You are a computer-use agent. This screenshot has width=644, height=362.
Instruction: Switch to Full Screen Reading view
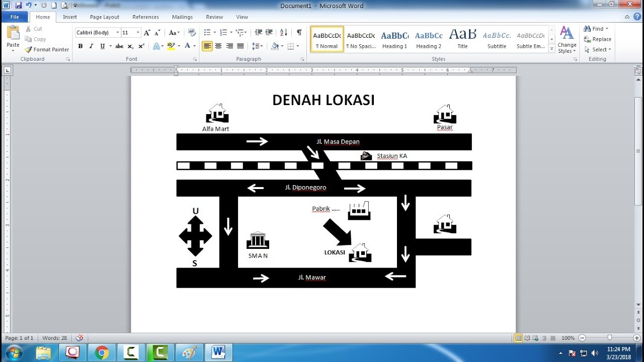(x=527, y=338)
